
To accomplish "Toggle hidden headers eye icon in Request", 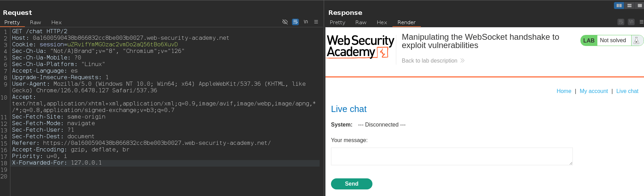I will tap(285, 22).
